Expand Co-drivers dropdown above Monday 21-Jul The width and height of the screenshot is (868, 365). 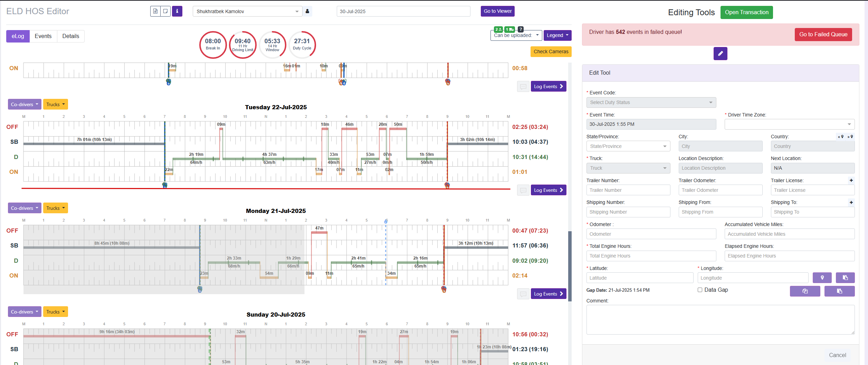(x=25, y=208)
